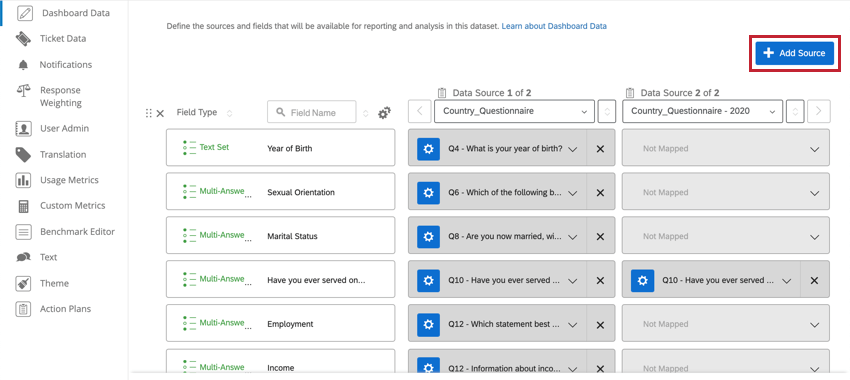Open Usage Metrics

point(69,180)
